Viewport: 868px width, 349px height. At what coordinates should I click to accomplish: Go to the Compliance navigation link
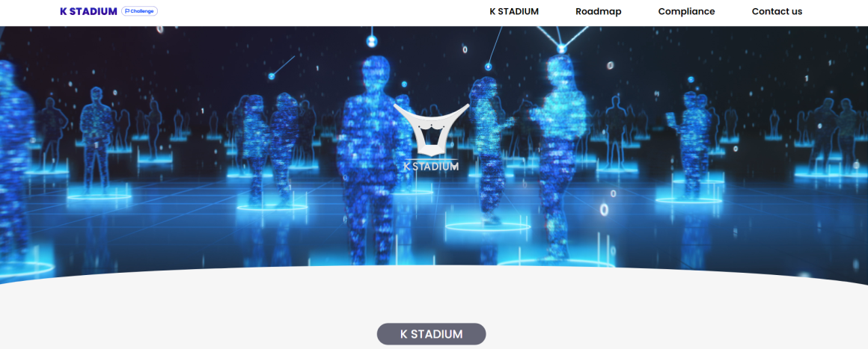[686, 11]
